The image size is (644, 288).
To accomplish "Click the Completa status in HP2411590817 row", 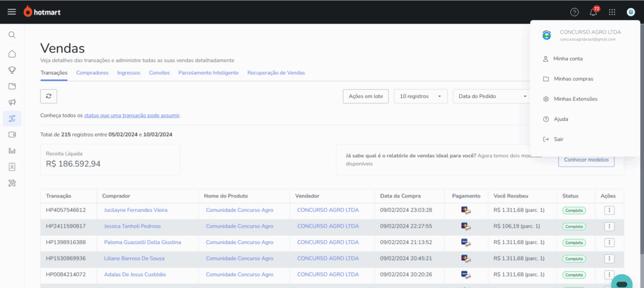I will (574, 226).
